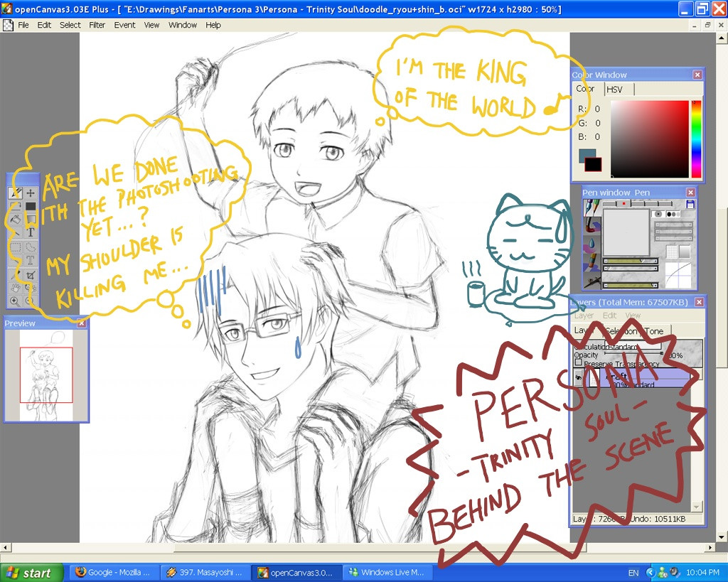The image size is (728, 582).
Task: Choose the pen and pencil brush type
Action: pos(591,207)
